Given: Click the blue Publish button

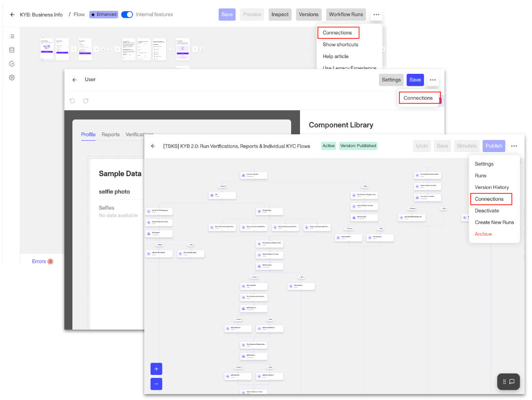Looking at the screenshot, I should (494, 146).
